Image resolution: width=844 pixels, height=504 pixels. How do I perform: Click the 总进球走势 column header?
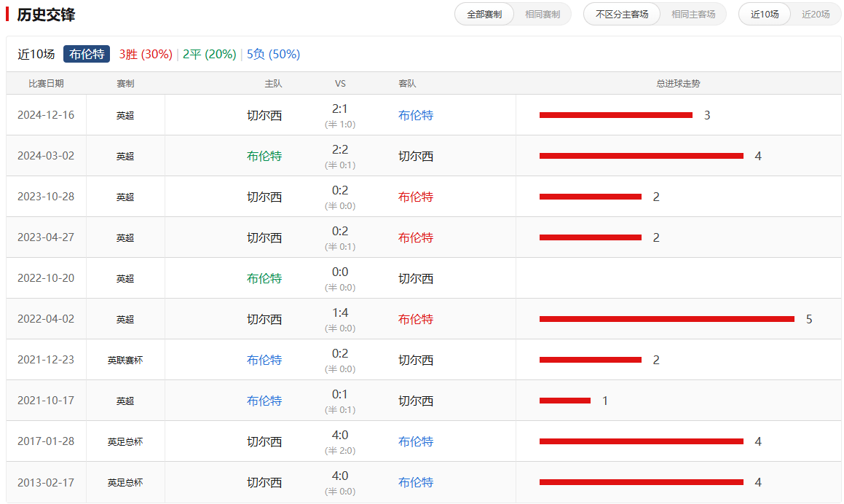[x=678, y=84]
